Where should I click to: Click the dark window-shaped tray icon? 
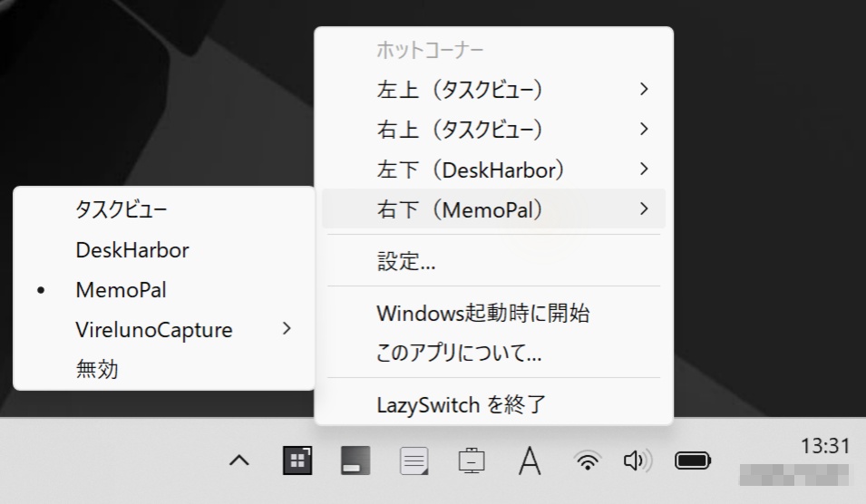pos(355,460)
